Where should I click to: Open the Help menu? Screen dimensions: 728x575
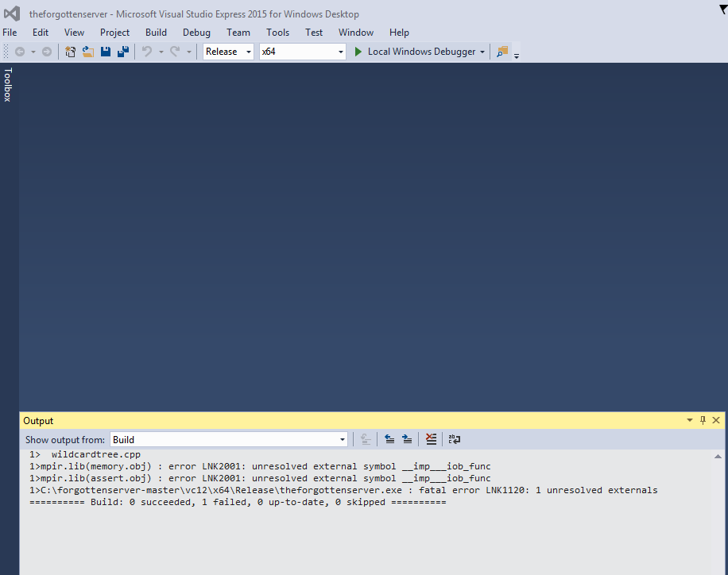coord(399,33)
